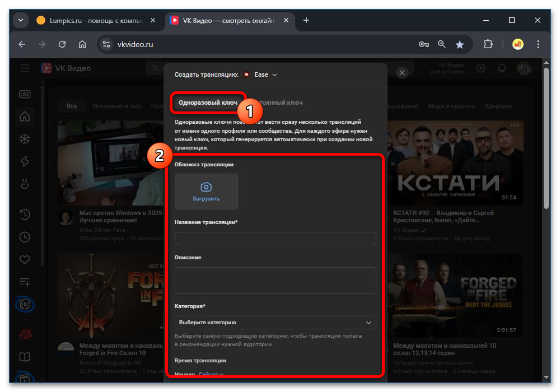560x392 pixels.
Task: Open the Chrome tab search dropdown
Action: [21, 20]
